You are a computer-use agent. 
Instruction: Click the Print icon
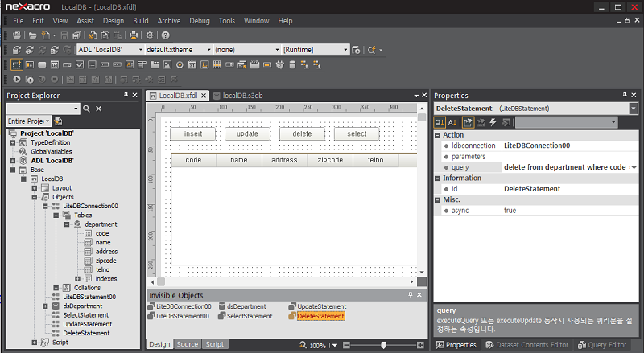tap(134, 35)
